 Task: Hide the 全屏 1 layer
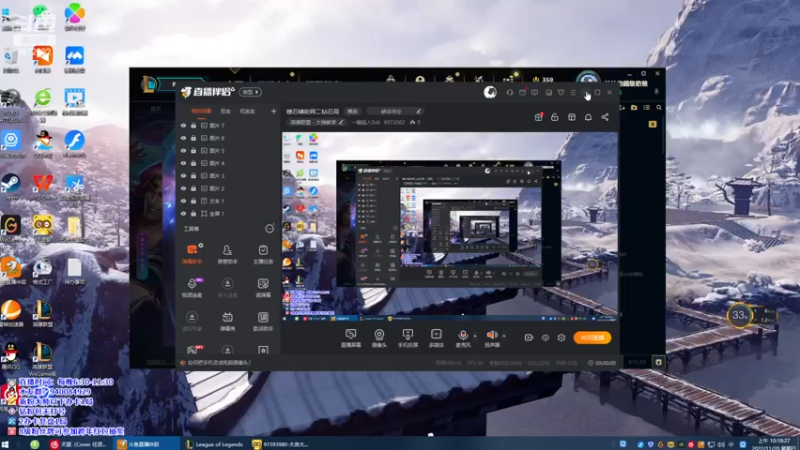point(183,213)
